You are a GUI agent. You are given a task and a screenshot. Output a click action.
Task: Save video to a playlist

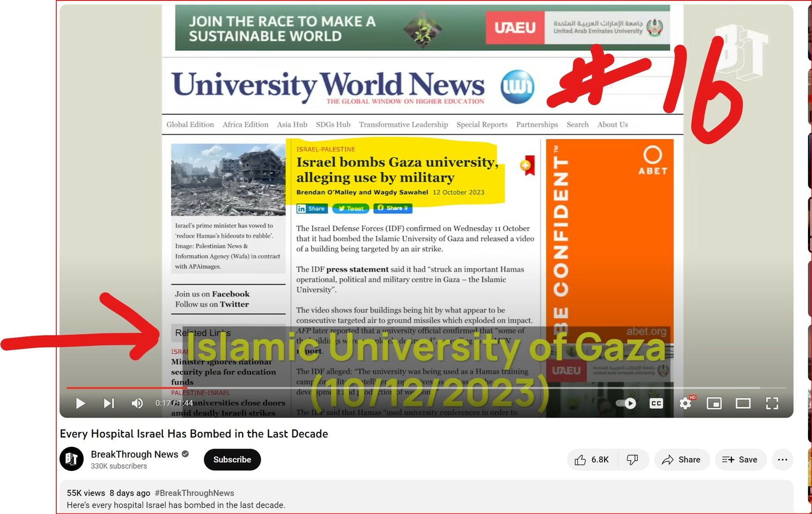click(740, 460)
